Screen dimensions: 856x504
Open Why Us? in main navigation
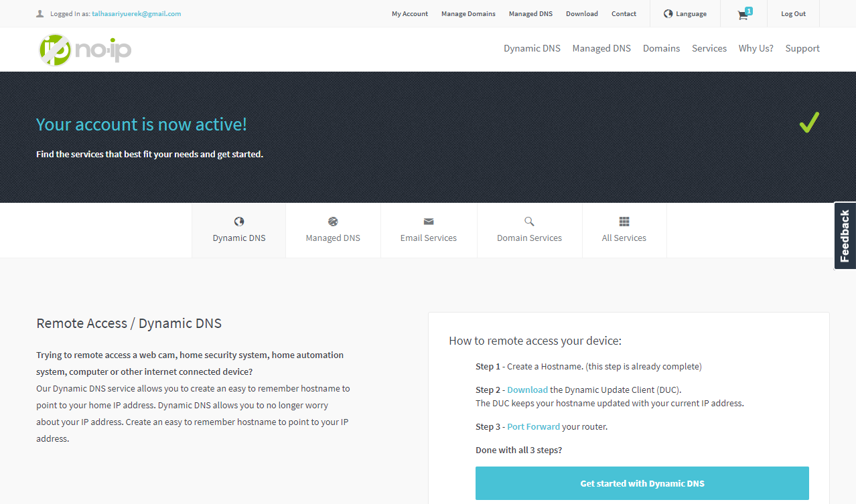tap(756, 48)
